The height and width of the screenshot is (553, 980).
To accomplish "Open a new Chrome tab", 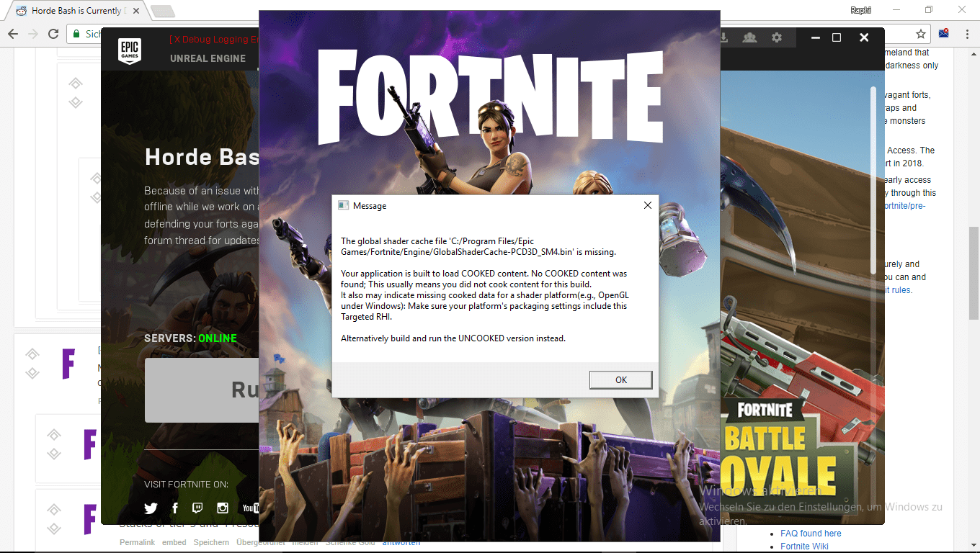I will 163,11.
